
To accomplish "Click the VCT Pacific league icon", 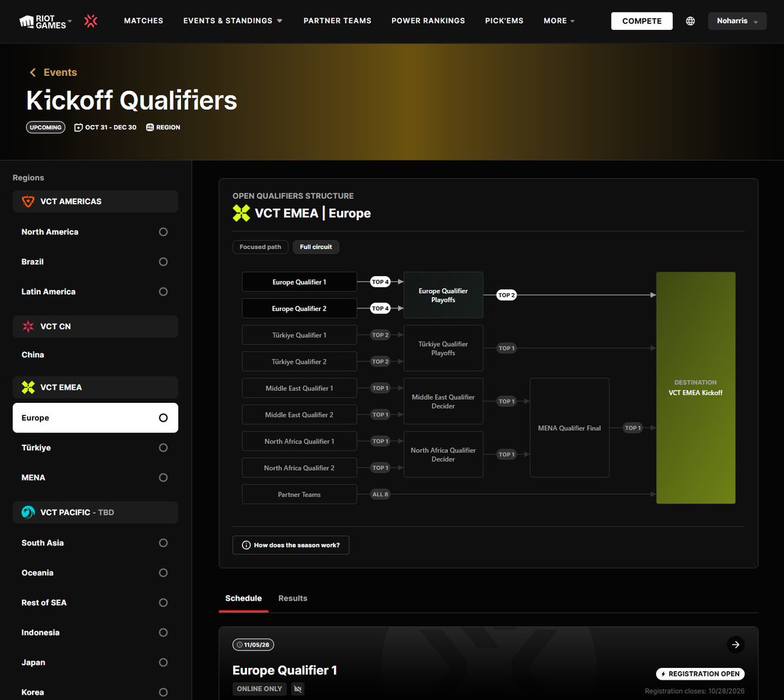I will pos(28,512).
